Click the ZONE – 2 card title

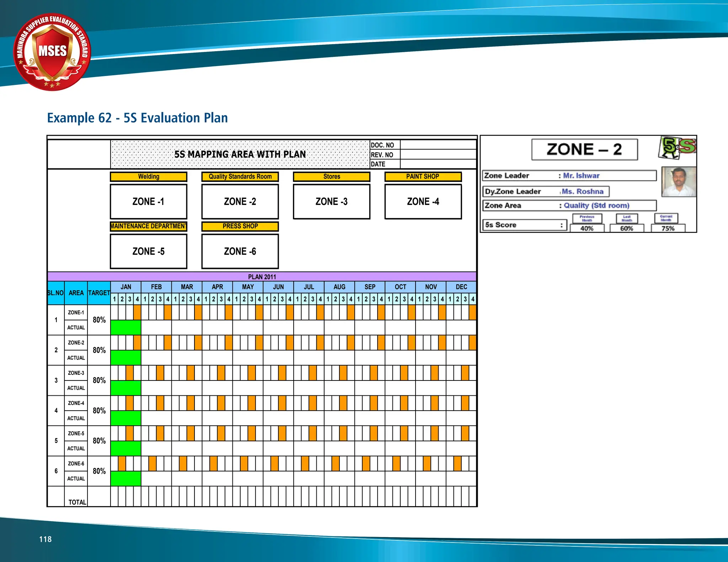coord(584,150)
